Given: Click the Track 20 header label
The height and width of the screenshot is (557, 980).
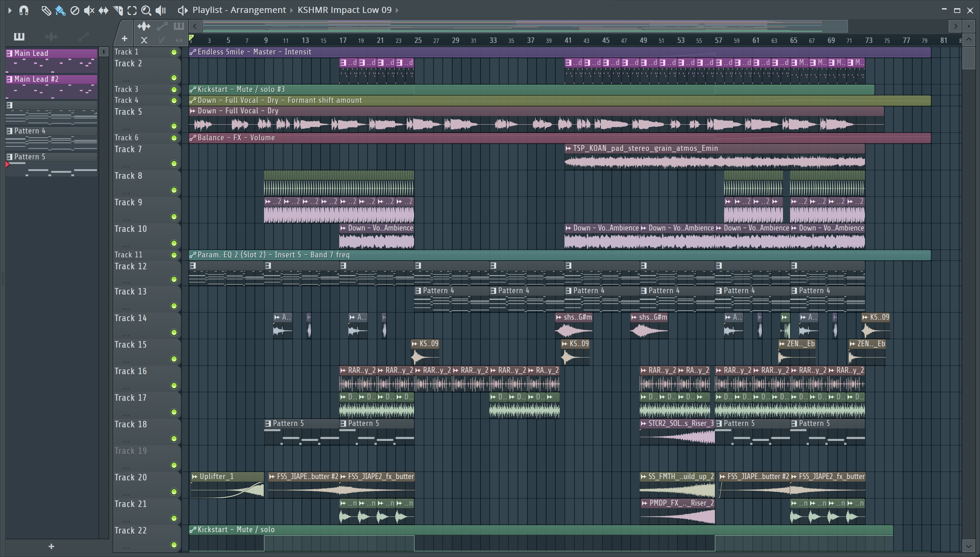Looking at the screenshot, I should tap(131, 478).
